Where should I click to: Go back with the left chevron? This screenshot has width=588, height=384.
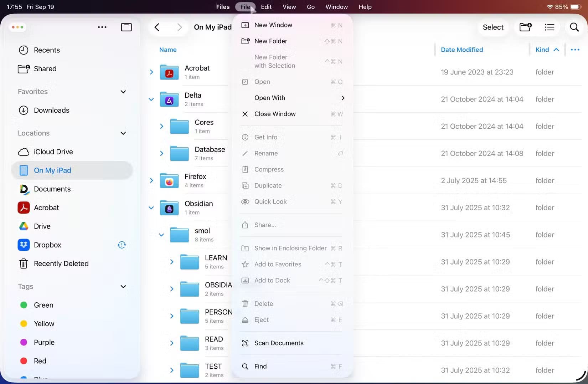[x=157, y=27]
